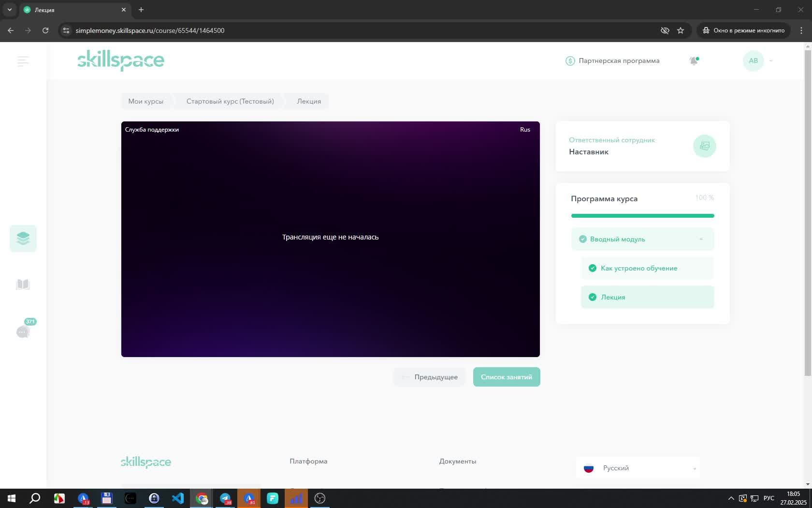Click the checkmark beside Как устроено обучение

593,268
